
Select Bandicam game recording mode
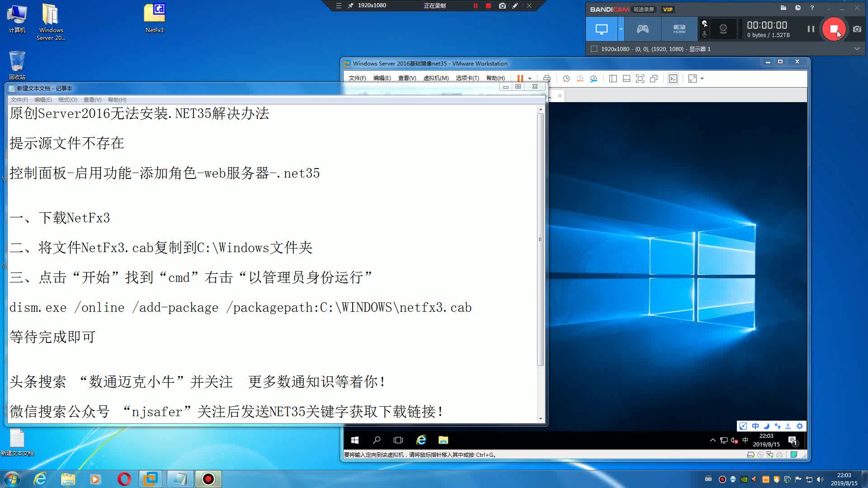(x=642, y=29)
